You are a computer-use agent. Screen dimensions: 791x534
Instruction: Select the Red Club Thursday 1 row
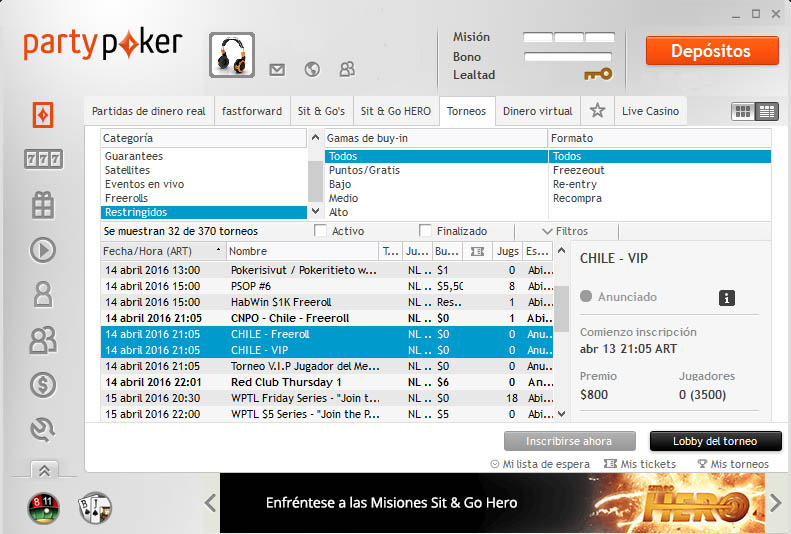pyautogui.click(x=327, y=382)
